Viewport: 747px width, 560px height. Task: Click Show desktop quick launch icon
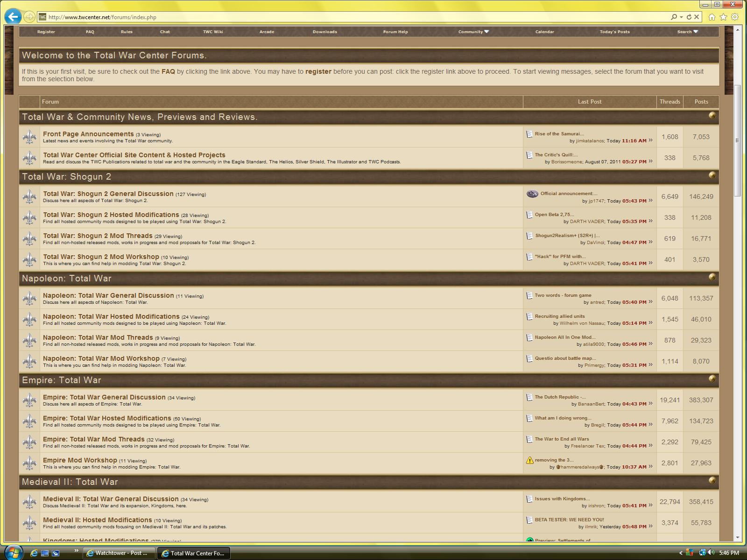tap(45, 553)
